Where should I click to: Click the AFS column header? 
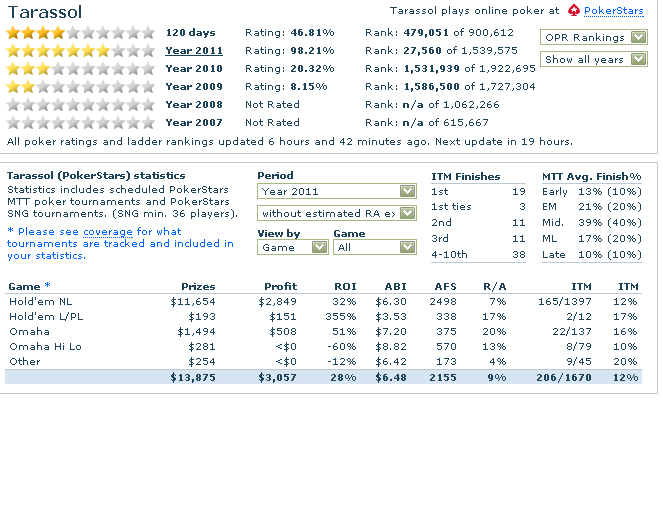(445, 287)
